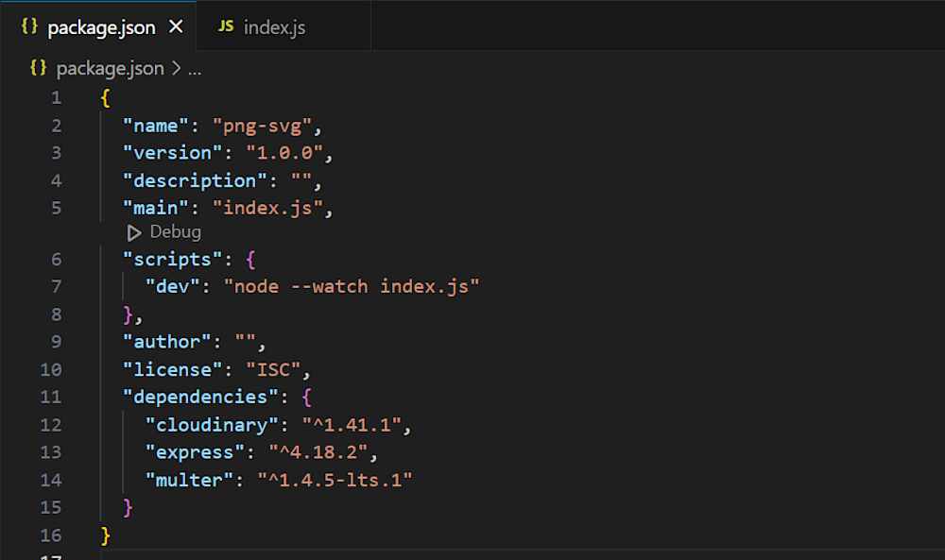The width and height of the screenshot is (945, 560).
Task: Close the package.json tab
Action: tap(176, 27)
